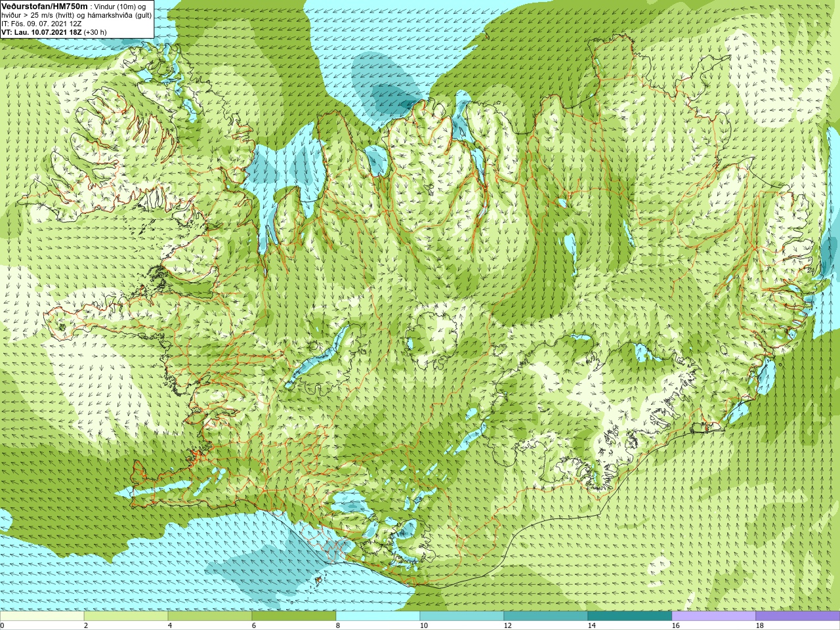840x630 pixels.
Task: Click the 0–2 m/s pale yellow legend swatch
Action: 42,616
